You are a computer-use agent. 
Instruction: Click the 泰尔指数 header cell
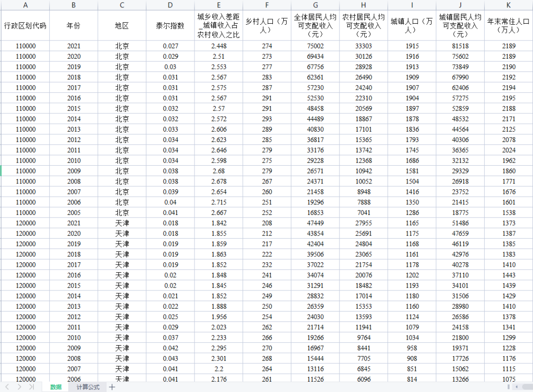(170, 26)
